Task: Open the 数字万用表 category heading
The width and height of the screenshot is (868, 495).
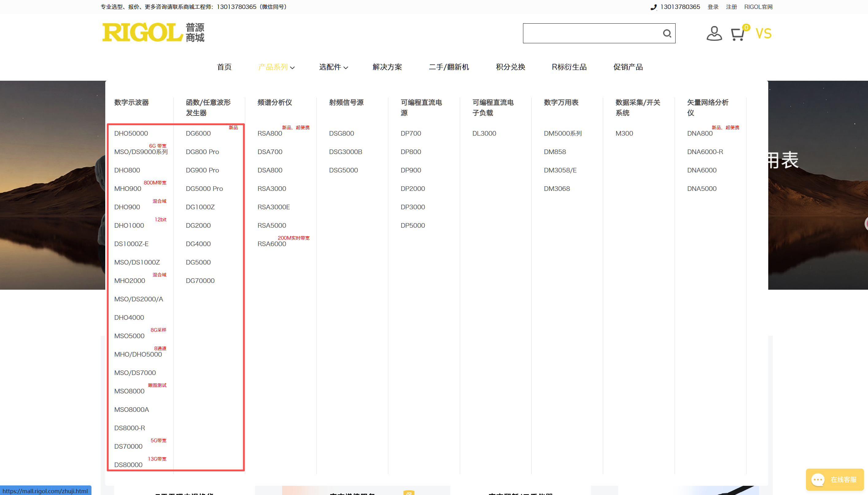Action: (x=561, y=102)
